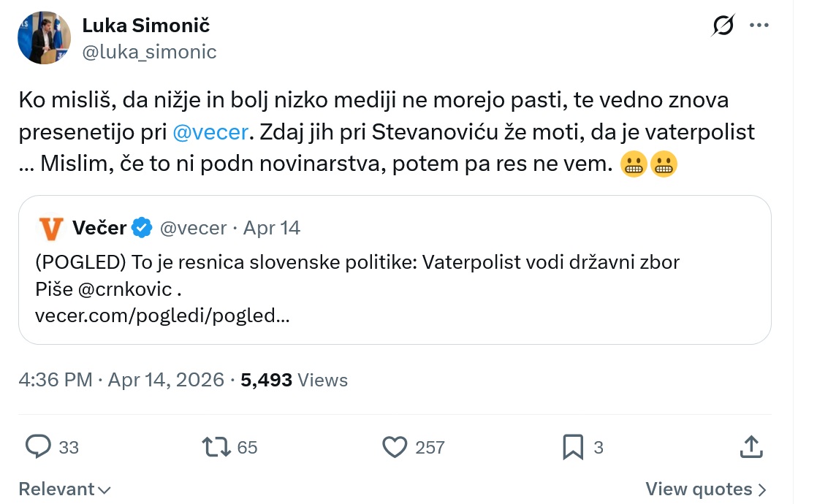This screenshot has width=817, height=504.
Task: Click the 5,493 Views count
Action: tap(294, 380)
